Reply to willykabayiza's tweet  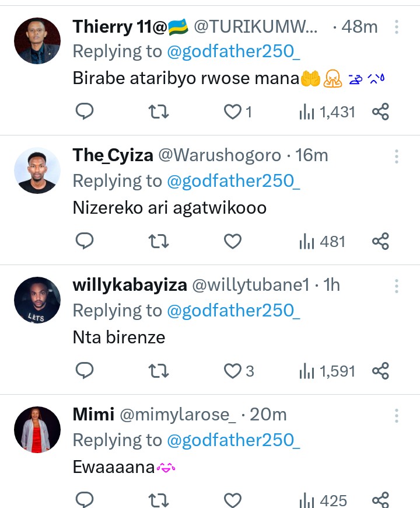coord(85,371)
